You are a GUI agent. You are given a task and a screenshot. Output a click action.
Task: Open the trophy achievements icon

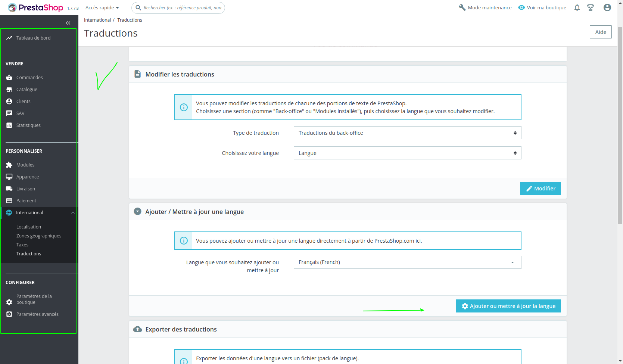[x=591, y=7]
